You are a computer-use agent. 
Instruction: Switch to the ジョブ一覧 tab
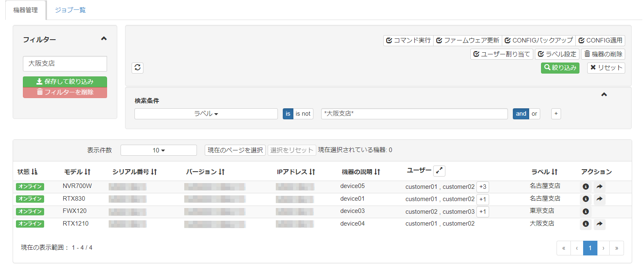point(70,10)
